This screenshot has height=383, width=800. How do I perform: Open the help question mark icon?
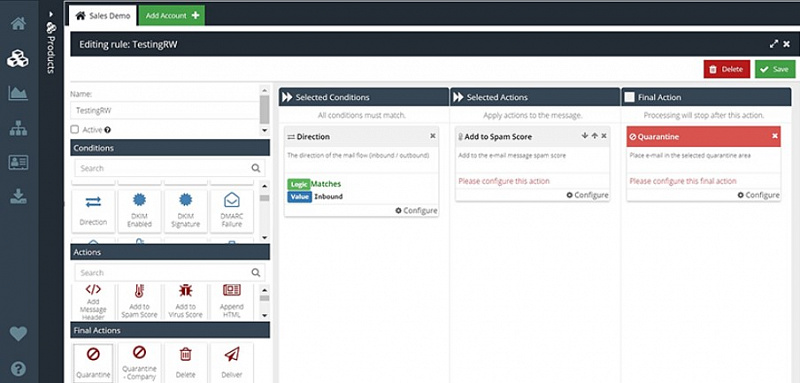pos(18,368)
